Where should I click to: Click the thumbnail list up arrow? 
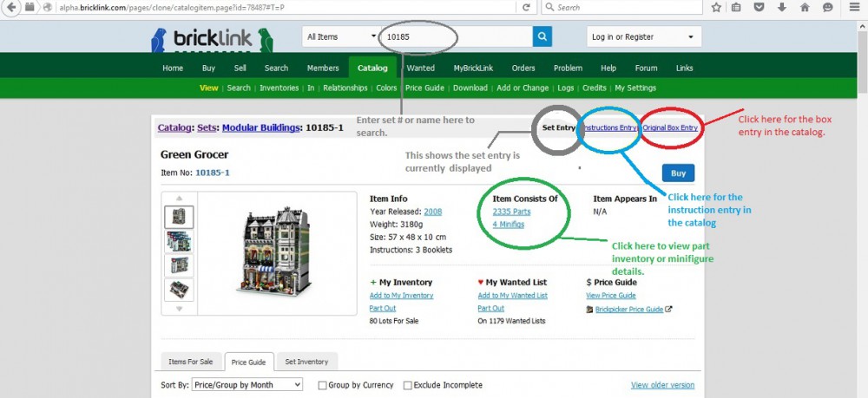pyautogui.click(x=179, y=198)
